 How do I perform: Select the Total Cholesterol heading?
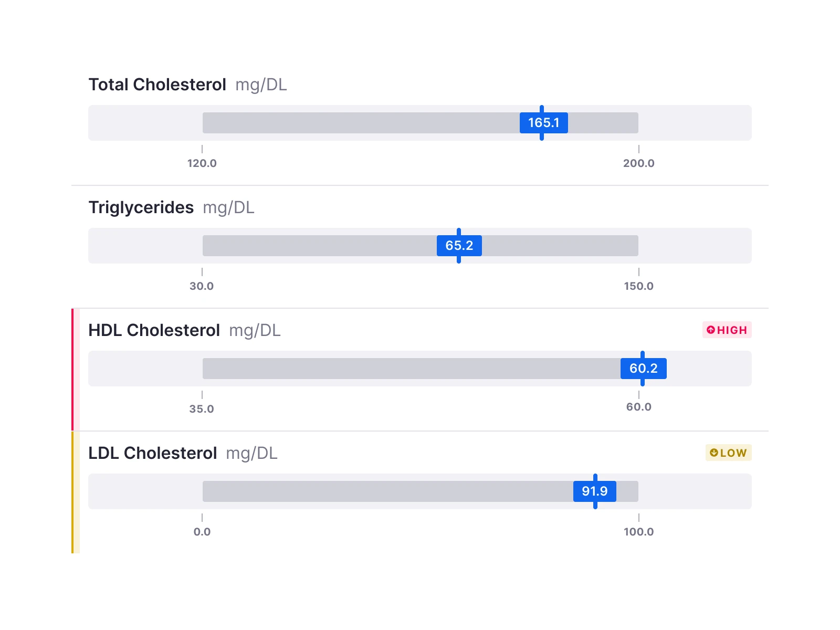tap(157, 84)
